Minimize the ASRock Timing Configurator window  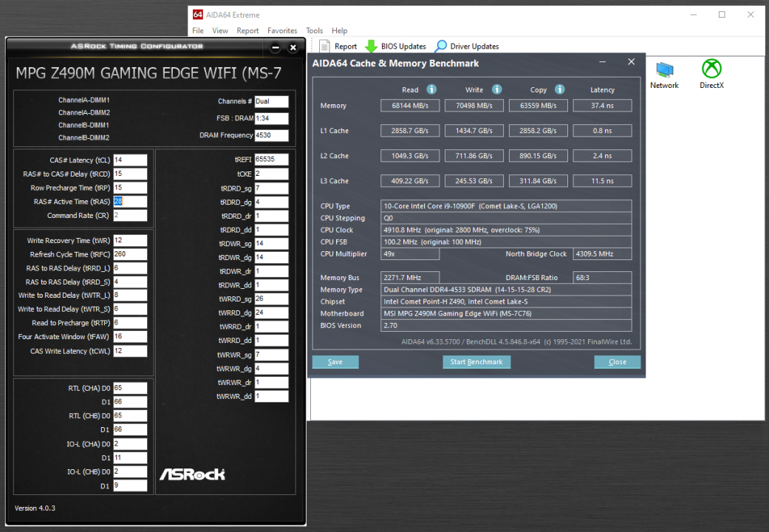coord(276,47)
